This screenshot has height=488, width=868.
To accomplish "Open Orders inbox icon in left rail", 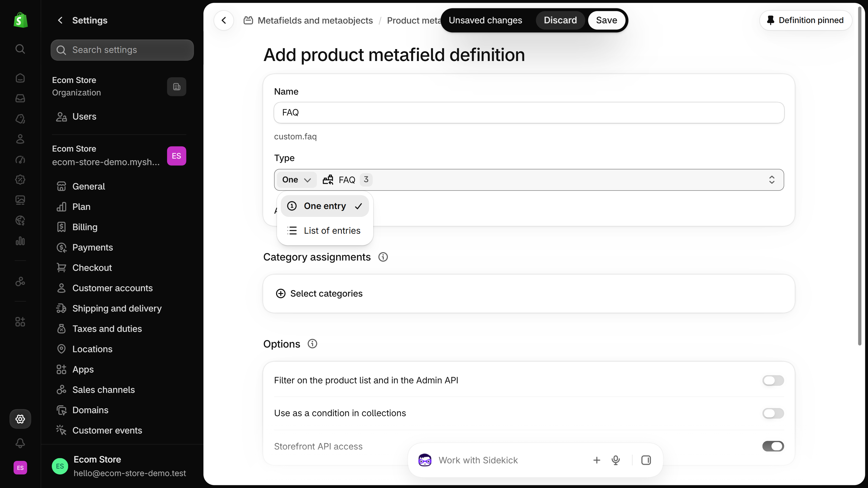I will click(x=20, y=98).
